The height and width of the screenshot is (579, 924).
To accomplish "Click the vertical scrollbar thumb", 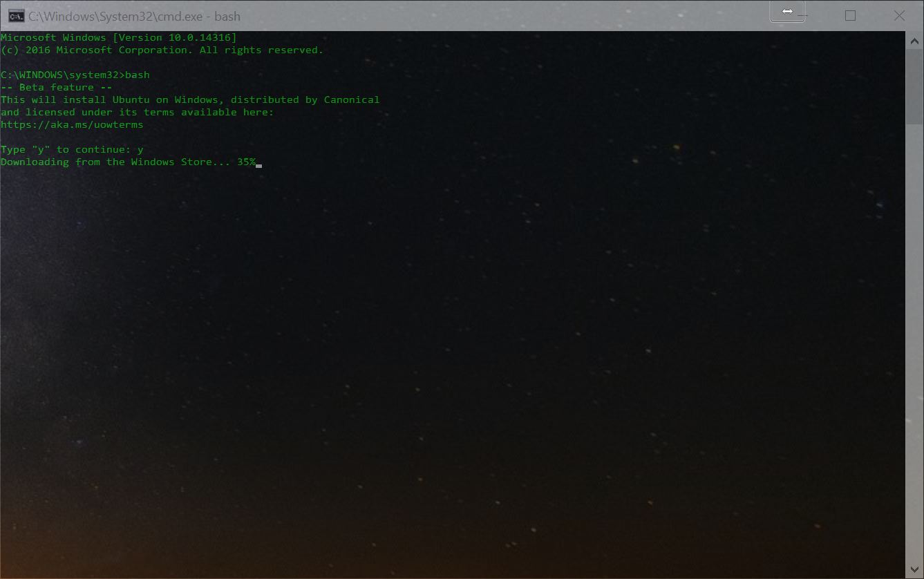I will (914, 86).
